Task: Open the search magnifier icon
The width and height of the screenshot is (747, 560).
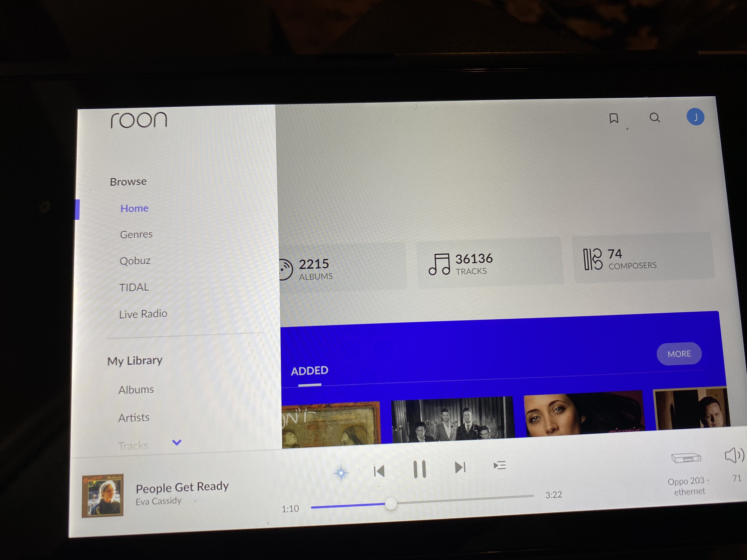Action: pyautogui.click(x=655, y=117)
